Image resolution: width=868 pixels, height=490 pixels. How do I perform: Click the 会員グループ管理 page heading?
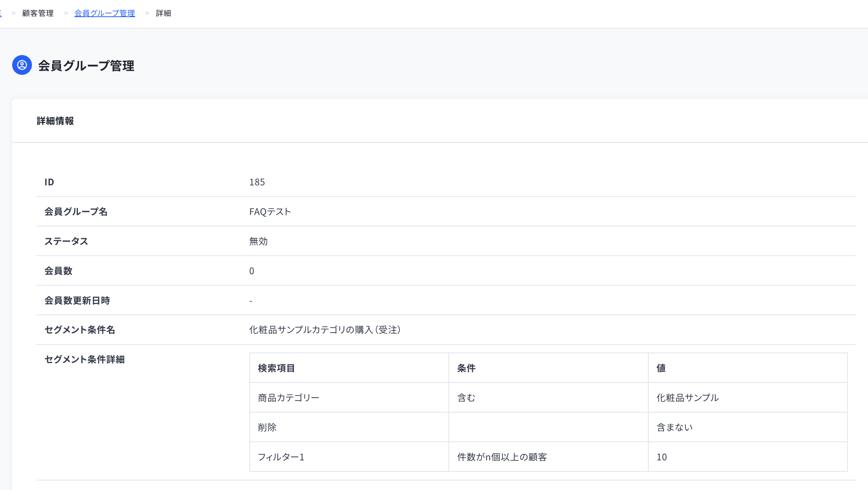coord(86,66)
